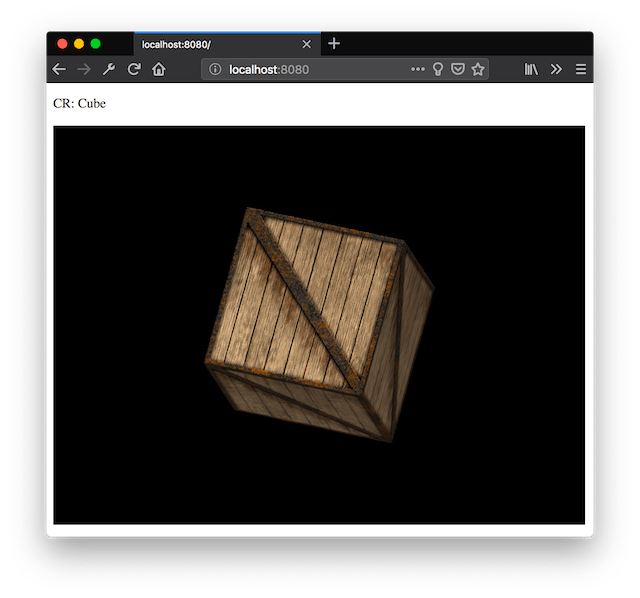This screenshot has height=598, width=640.
Task: Go to the Firefox home page
Action: pyautogui.click(x=158, y=69)
